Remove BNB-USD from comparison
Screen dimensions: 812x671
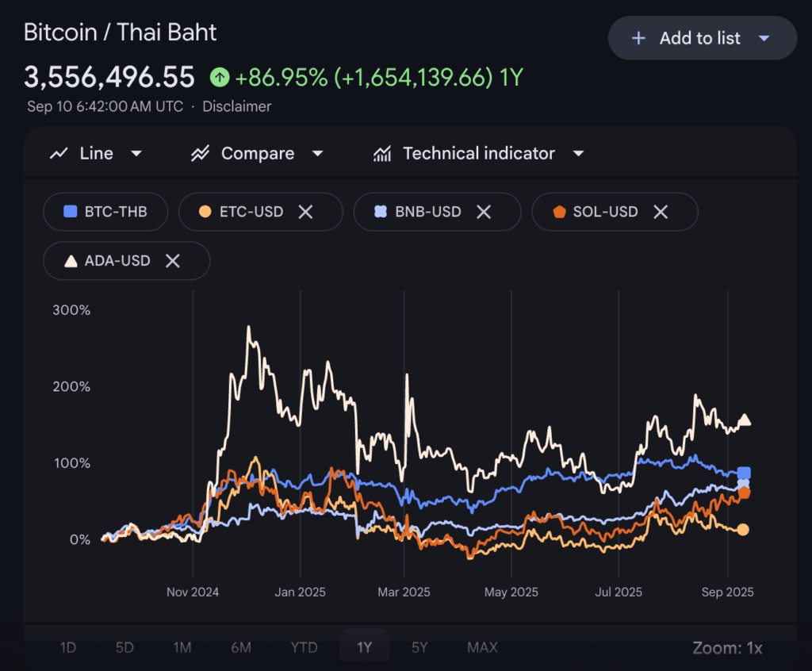point(483,212)
